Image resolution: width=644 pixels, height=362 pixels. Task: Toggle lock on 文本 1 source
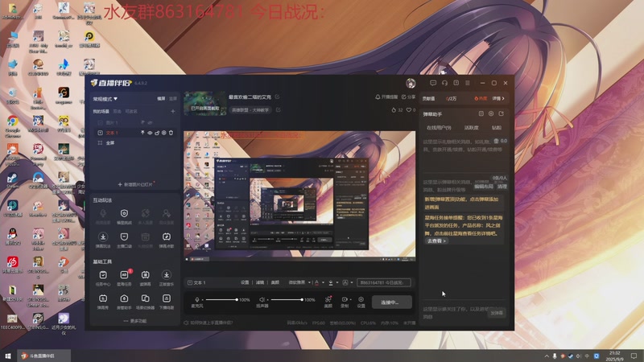(x=157, y=133)
